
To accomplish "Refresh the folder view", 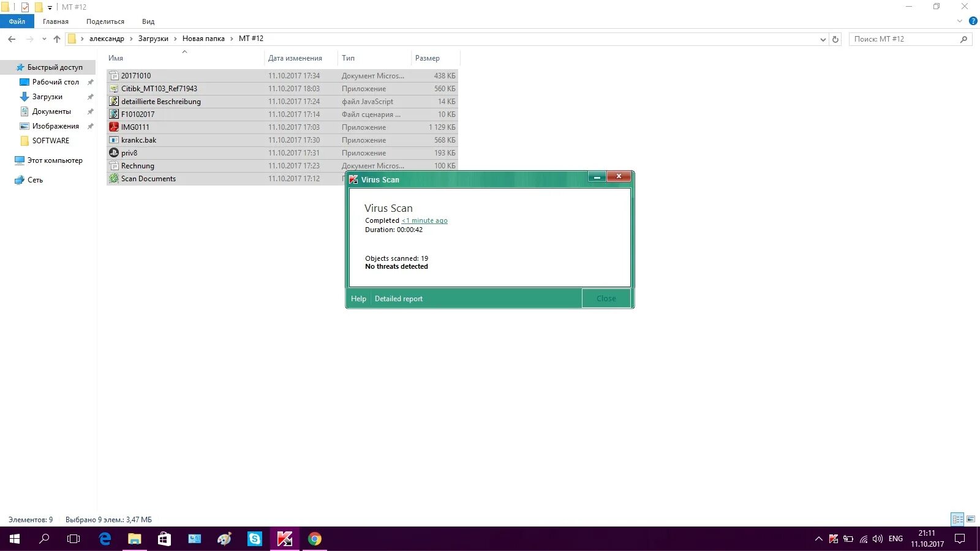I will pos(835,39).
